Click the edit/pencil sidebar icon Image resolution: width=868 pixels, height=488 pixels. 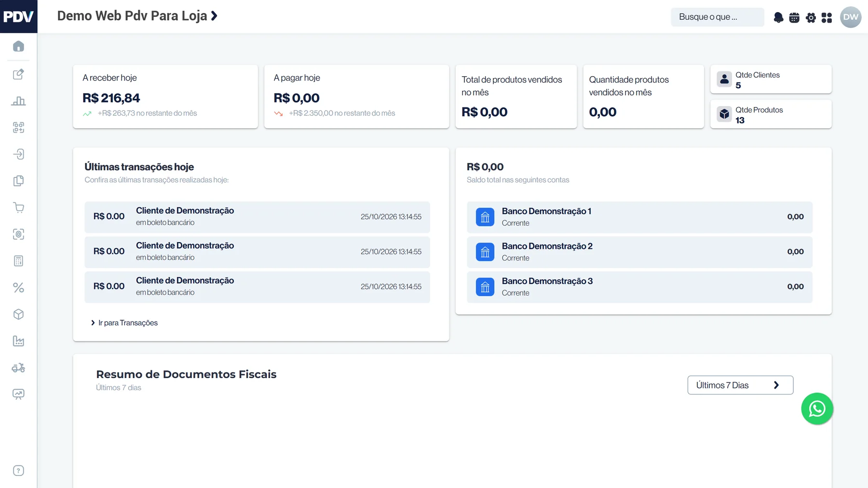click(x=18, y=74)
